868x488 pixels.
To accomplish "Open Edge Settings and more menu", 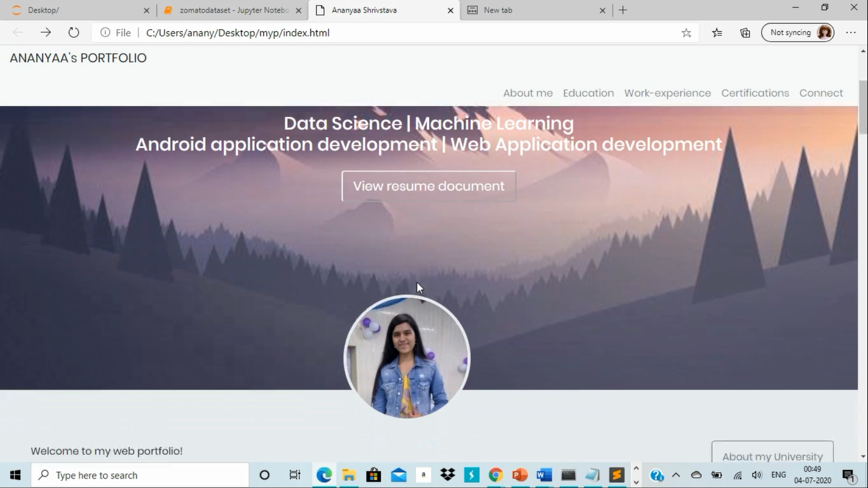I will point(851,33).
